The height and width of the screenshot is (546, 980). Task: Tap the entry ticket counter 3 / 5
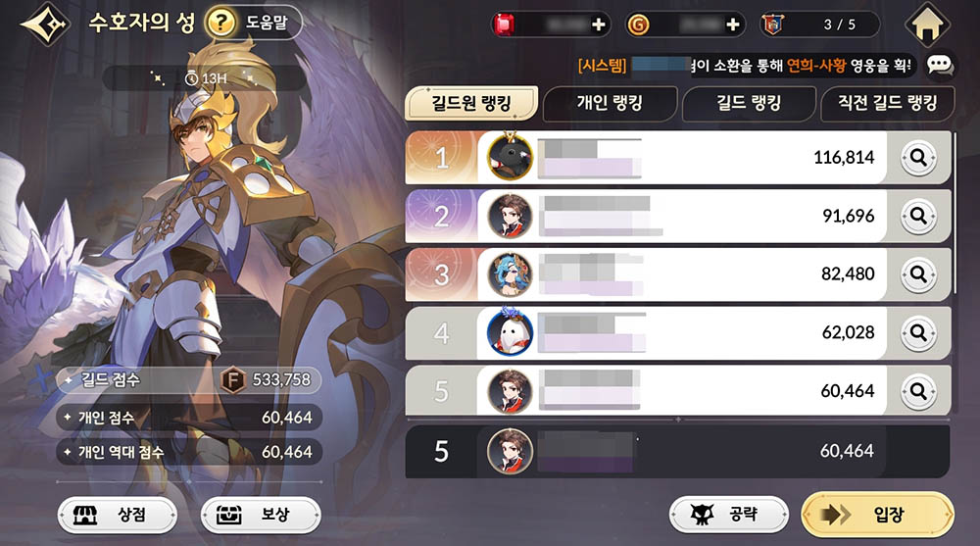coord(819,25)
